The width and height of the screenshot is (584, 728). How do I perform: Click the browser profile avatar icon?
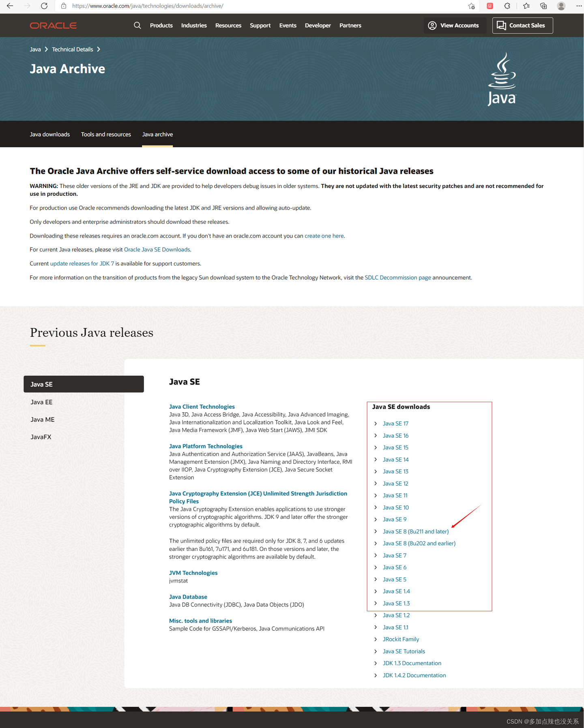(561, 6)
